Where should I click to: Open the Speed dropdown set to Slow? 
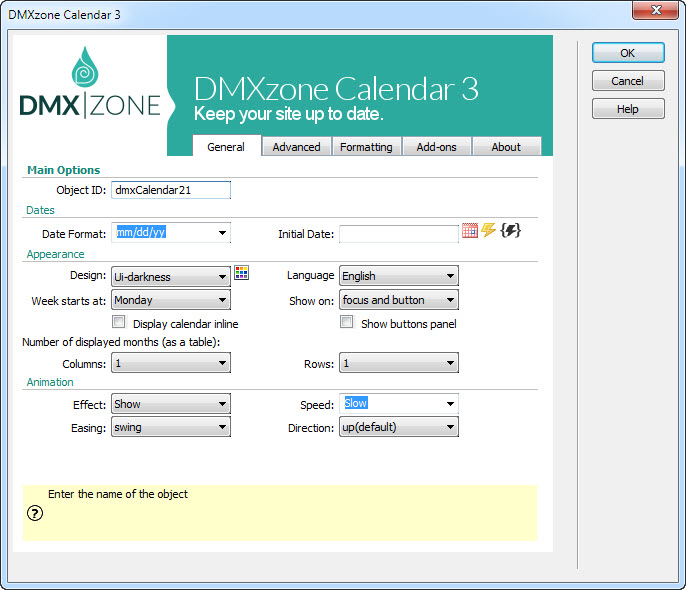coord(399,403)
